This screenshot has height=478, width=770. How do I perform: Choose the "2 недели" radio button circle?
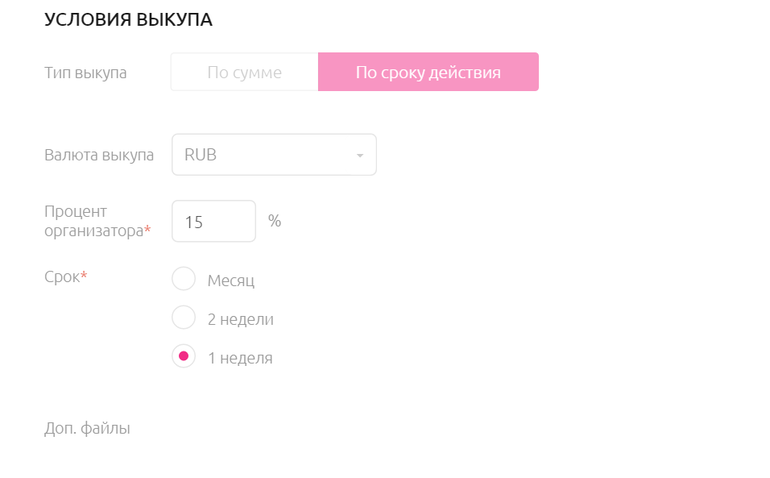coord(184,318)
